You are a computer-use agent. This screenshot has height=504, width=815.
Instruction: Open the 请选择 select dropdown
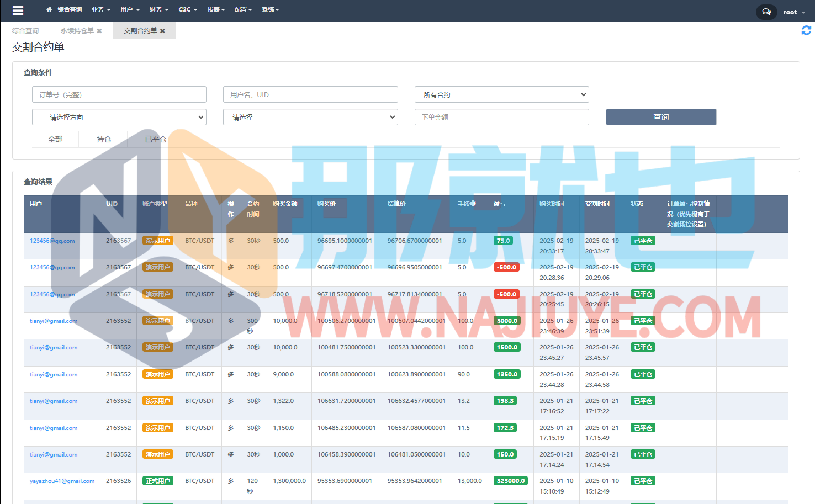(310, 117)
